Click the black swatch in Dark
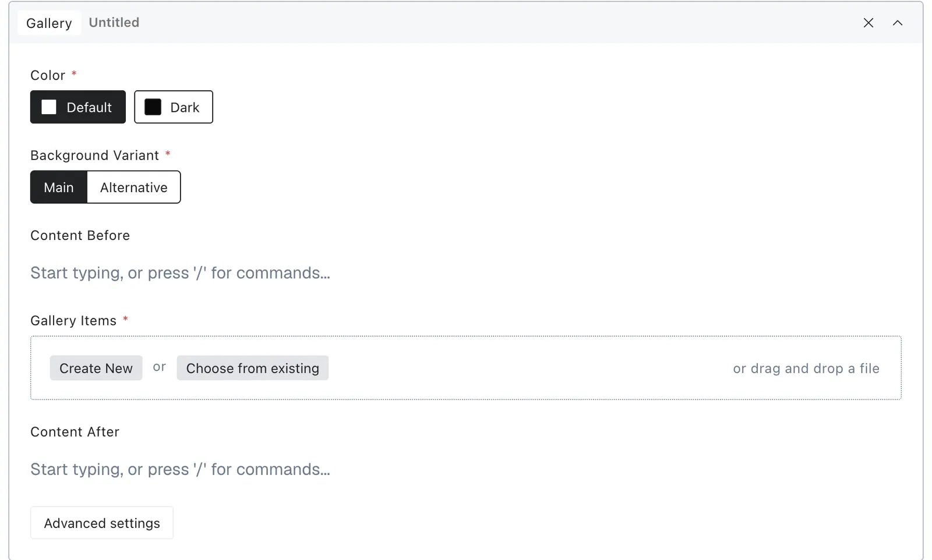 pyautogui.click(x=153, y=107)
